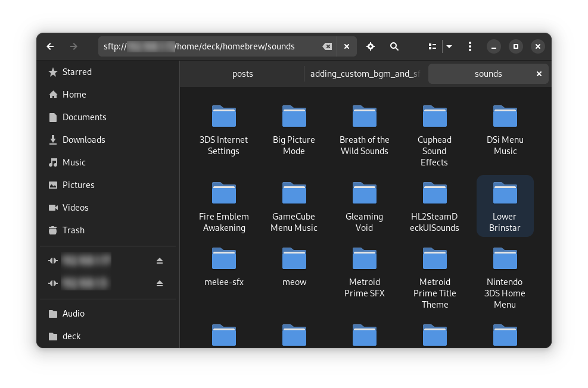Viewport: 588px width, 388px height.
Task: Close the sounds tab
Action: [539, 74]
